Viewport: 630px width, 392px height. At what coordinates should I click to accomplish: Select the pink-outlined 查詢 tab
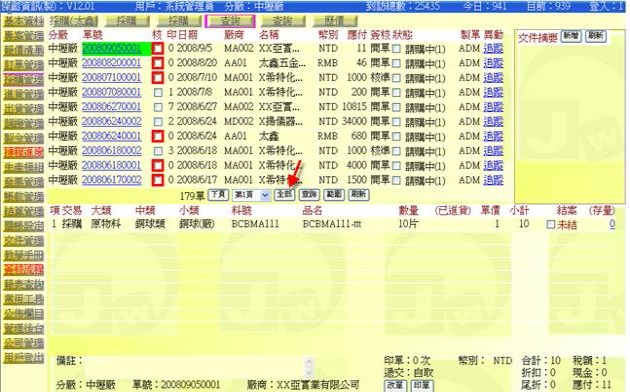[x=230, y=21]
